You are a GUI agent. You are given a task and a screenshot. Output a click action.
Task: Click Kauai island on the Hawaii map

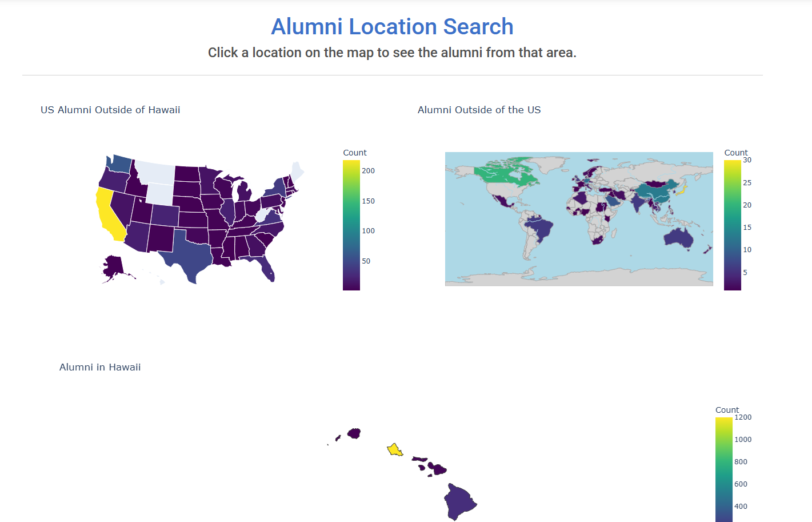coord(354,433)
